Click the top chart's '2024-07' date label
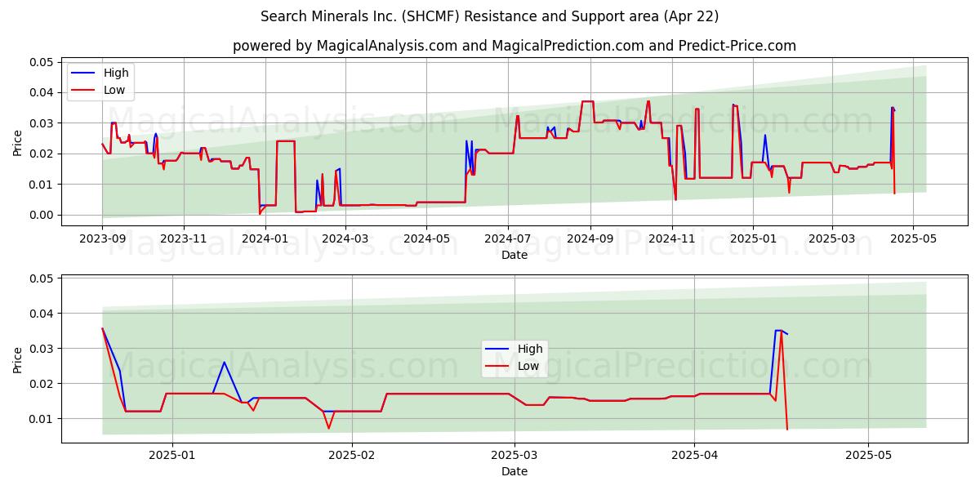This screenshot has width=980, height=490. pos(508,238)
